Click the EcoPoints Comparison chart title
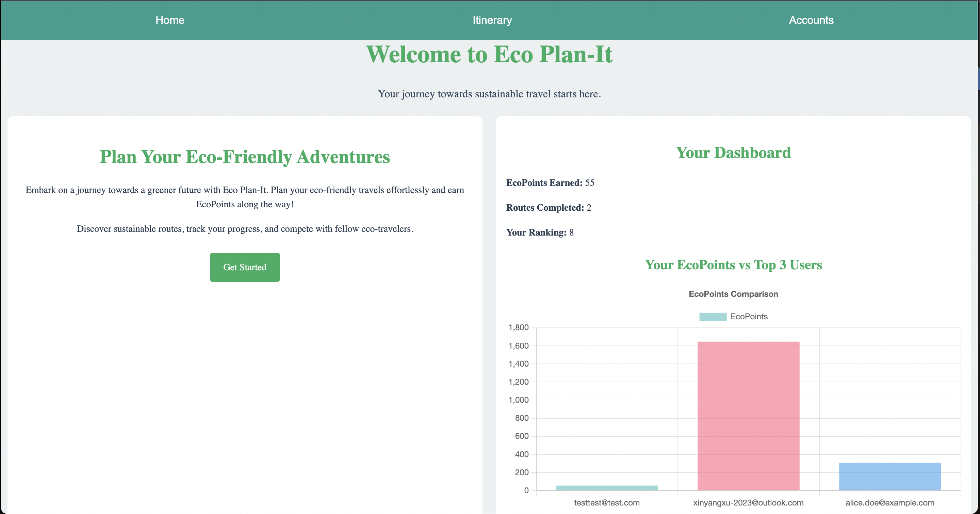Image resolution: width=980 pixels, height=514 pixels. pyautogui.click(x=733, y=294)
